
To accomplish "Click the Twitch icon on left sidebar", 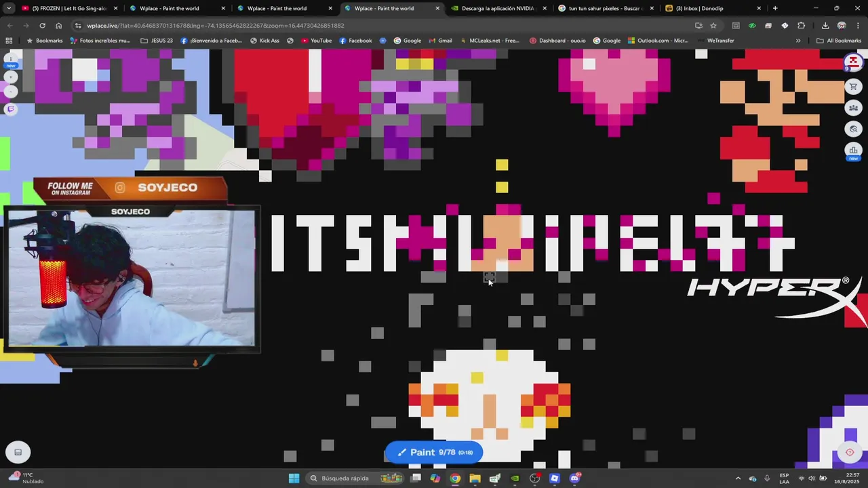I will tap(10, 109).
